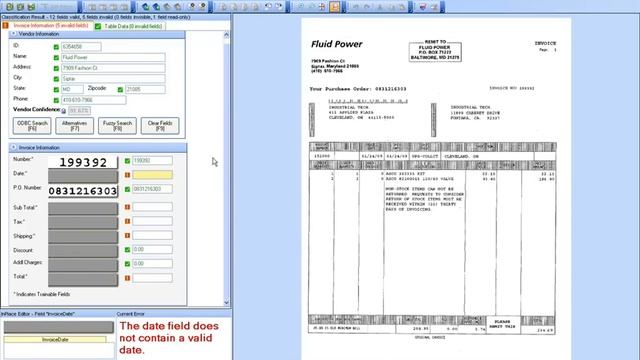Click the 199392 number snippet image
This screenshot has width=640, height=360.
[x=83, y=162]
